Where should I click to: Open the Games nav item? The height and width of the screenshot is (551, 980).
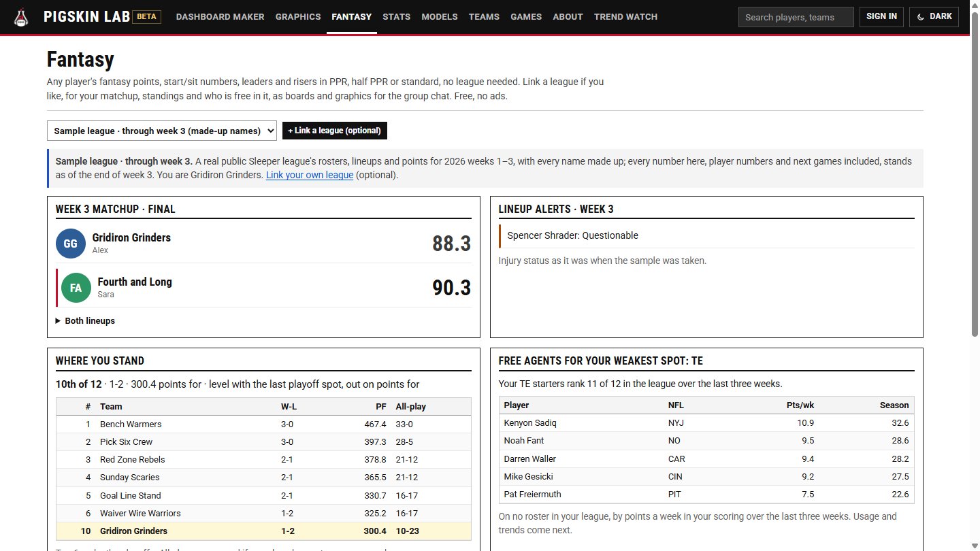tap(526, 17)
